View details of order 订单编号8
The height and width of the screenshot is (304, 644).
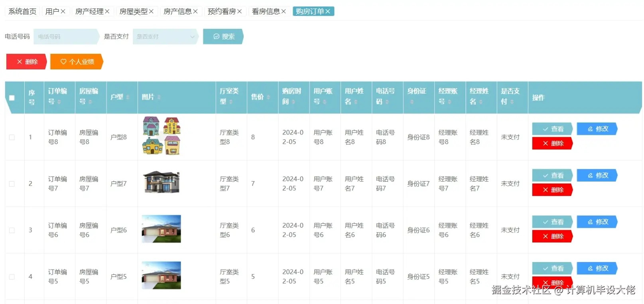[x=552, y=129]
